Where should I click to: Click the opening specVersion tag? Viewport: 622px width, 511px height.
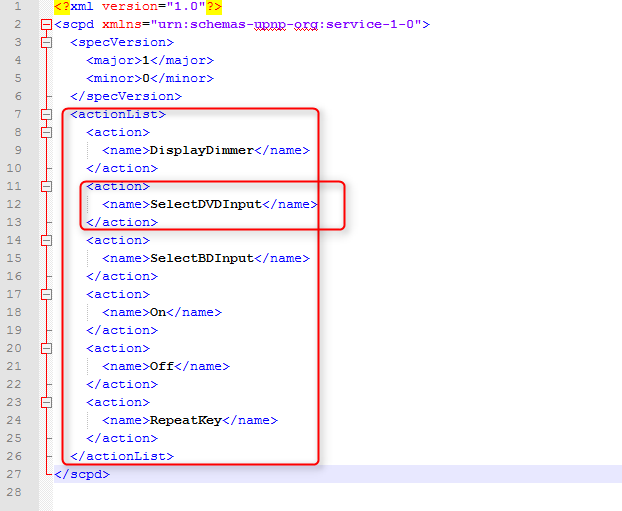click(122, 42)
